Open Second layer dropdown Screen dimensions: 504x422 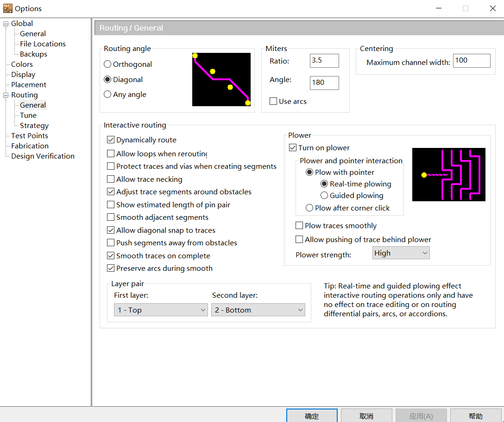pos(258,310)
